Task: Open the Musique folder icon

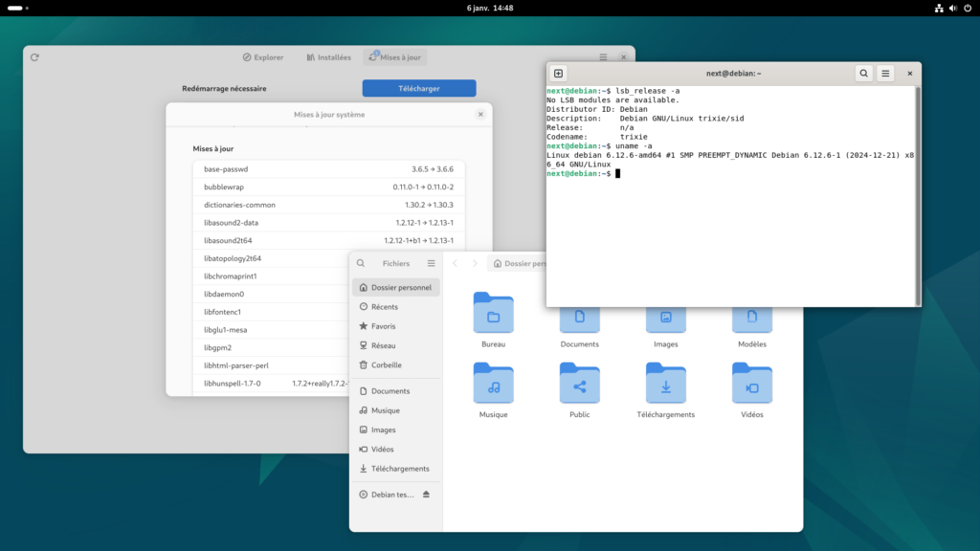Action: coord(493,383)
